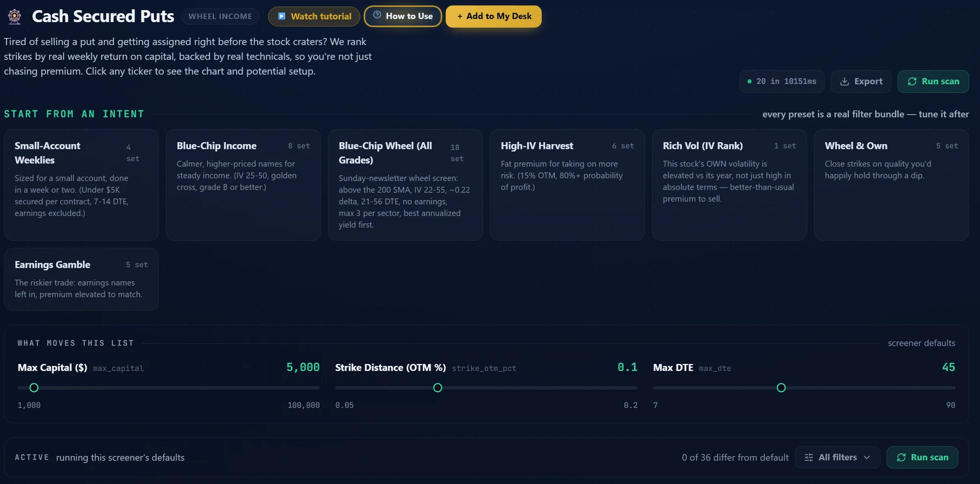
Task: Click the download icon on Export
Action: coord(844,81)
